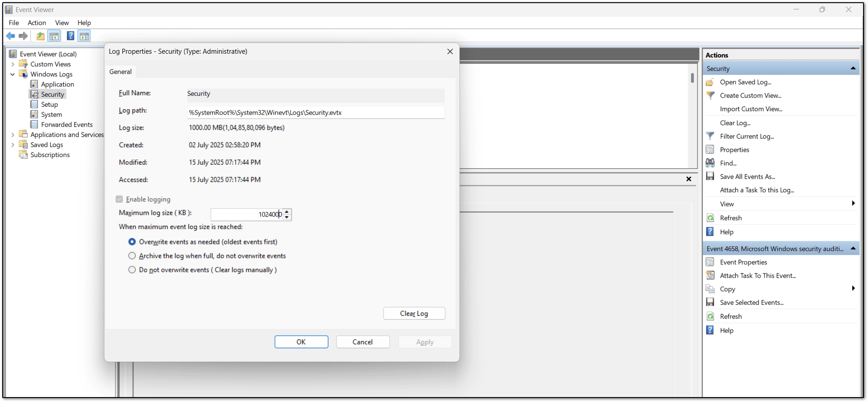Viewport: 868px width, 402px height.
Task: Click the Setup log icon in tree
Action: coord(34,104)
